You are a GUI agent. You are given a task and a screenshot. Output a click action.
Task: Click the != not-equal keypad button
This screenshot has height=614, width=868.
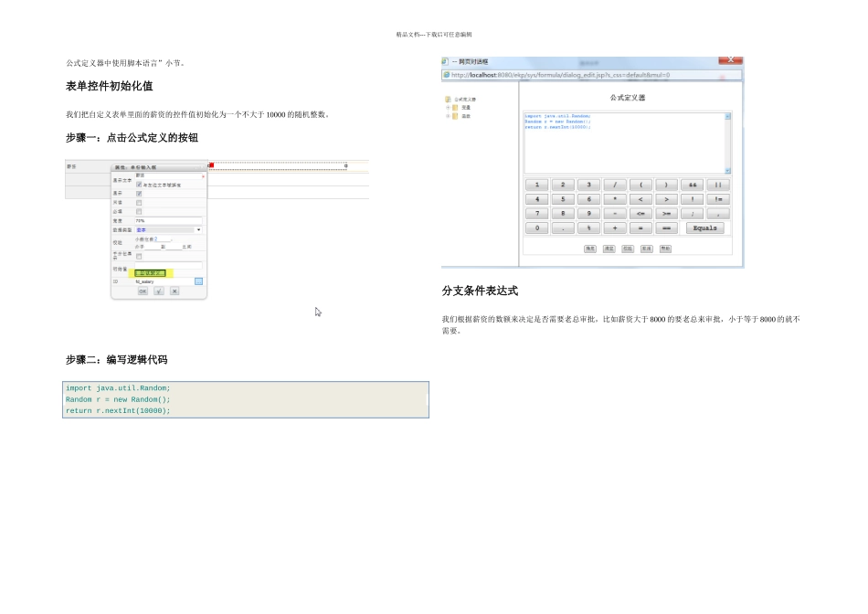coord(718,199)
